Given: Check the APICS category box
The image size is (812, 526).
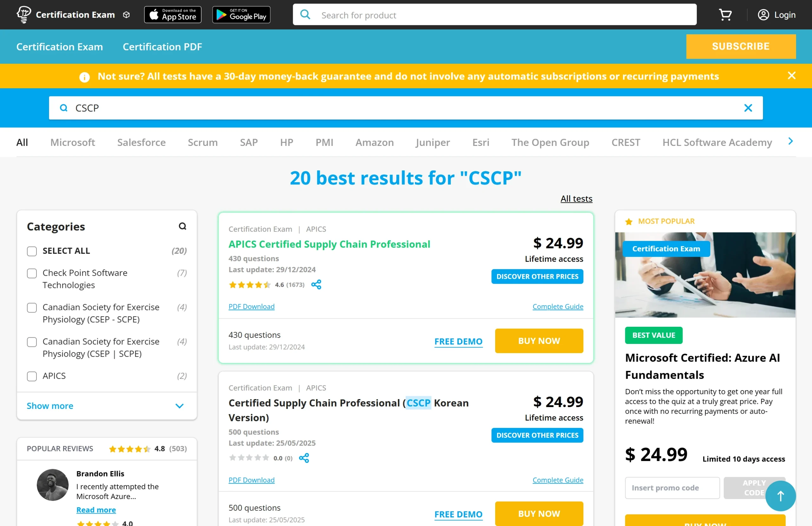Looking at the screenshot, I should 32,376.
